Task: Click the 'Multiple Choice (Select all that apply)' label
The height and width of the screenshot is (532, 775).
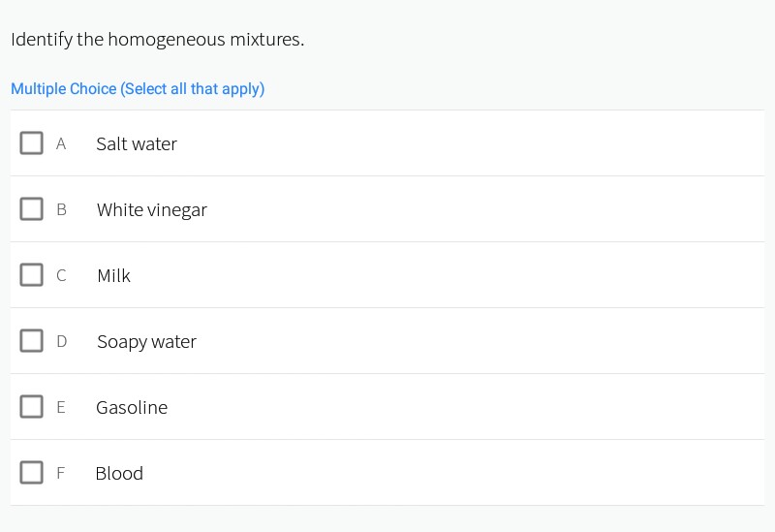Action: tap(138, 89)
